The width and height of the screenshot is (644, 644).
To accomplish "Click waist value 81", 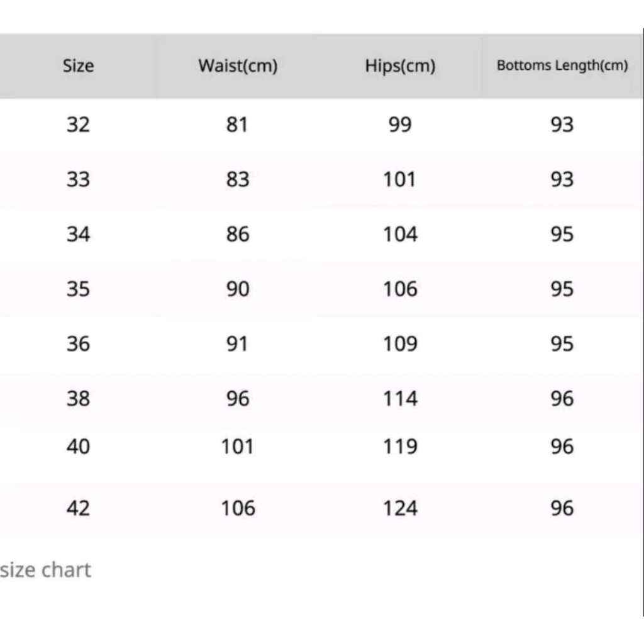I will (x=237, y=125).
